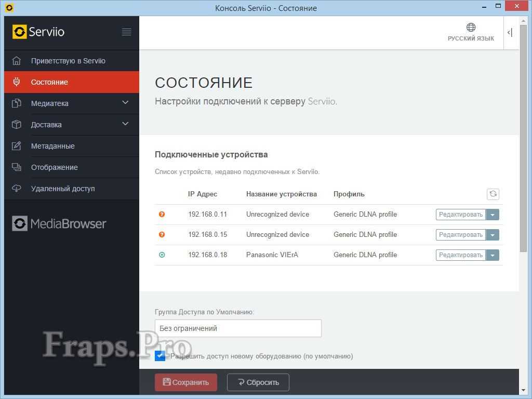
Task: Go to the Отображение section
Action: (x=72, y=167)
